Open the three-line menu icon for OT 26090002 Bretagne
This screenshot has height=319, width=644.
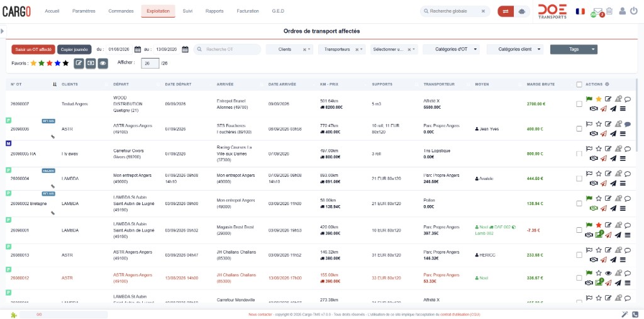point(623,208)
